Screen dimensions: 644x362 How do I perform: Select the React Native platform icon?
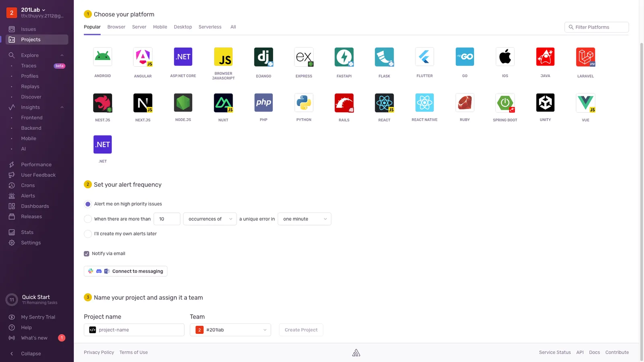coord(425,103)
